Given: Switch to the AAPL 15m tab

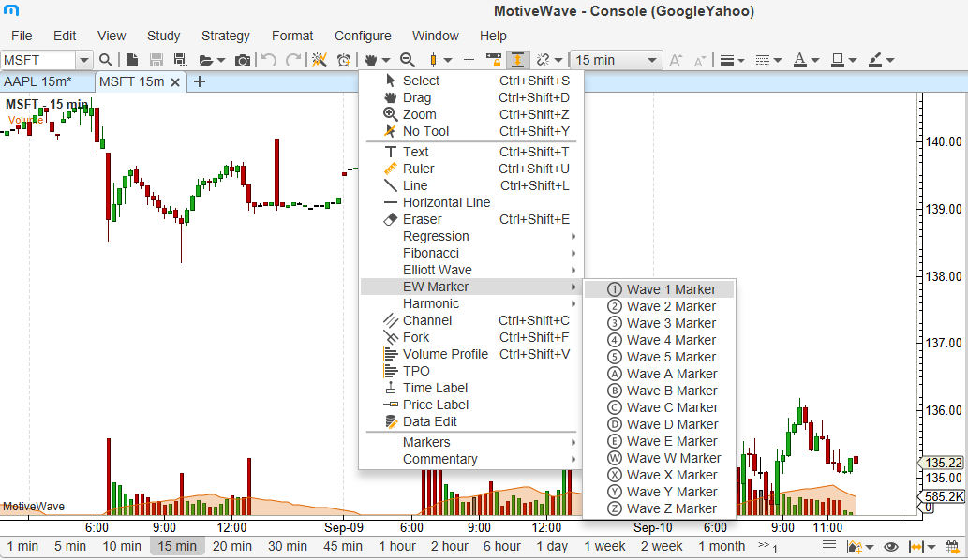Looking at the screenshot, I should (x=37, y=81).
